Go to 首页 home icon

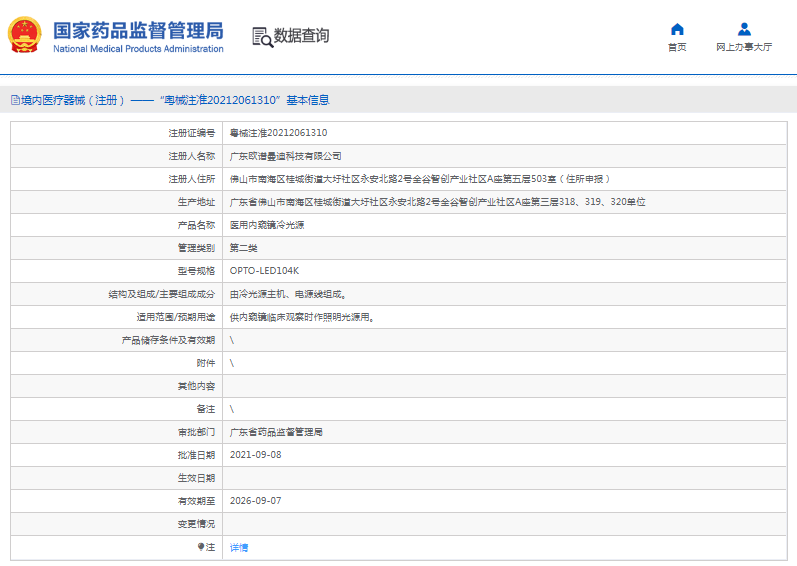pos(677,29)
